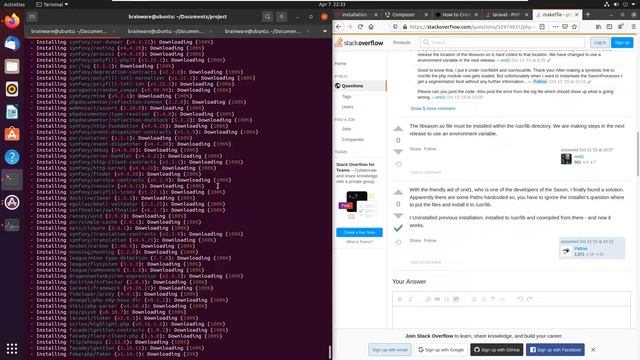Open the Help icon in dock
Image resolution: width=640 pixels, height=360 pixels.
tap(12, 157)
